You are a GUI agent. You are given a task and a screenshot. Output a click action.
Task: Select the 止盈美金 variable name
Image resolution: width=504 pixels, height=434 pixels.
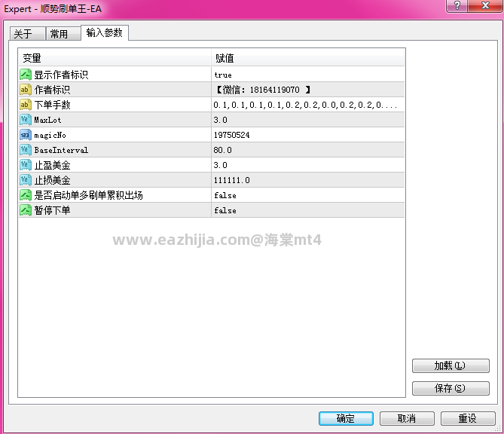(x=52, y=165)
